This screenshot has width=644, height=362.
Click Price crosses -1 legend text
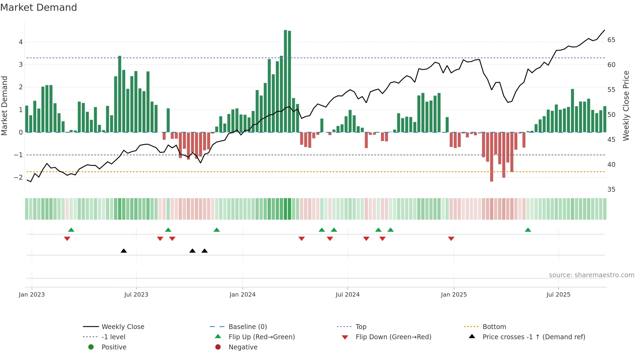(x=534, y=337)
